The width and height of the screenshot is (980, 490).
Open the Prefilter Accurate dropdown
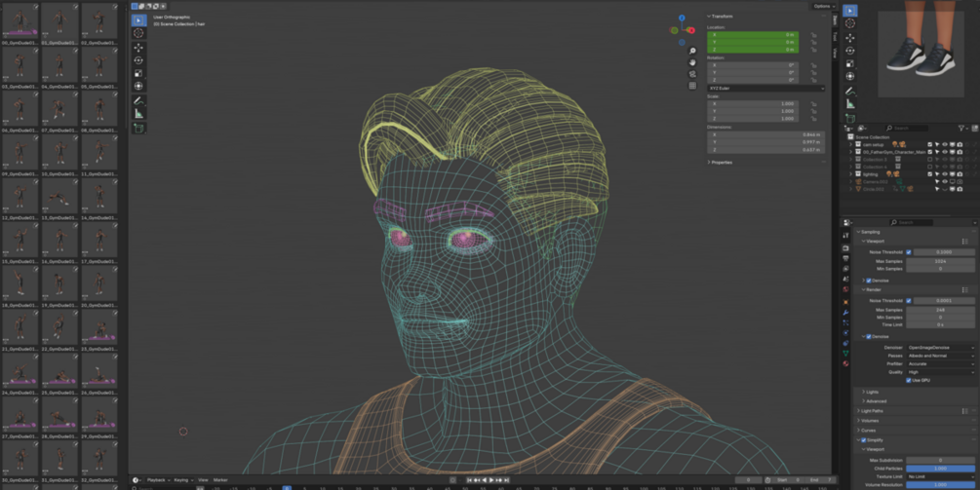941,364
